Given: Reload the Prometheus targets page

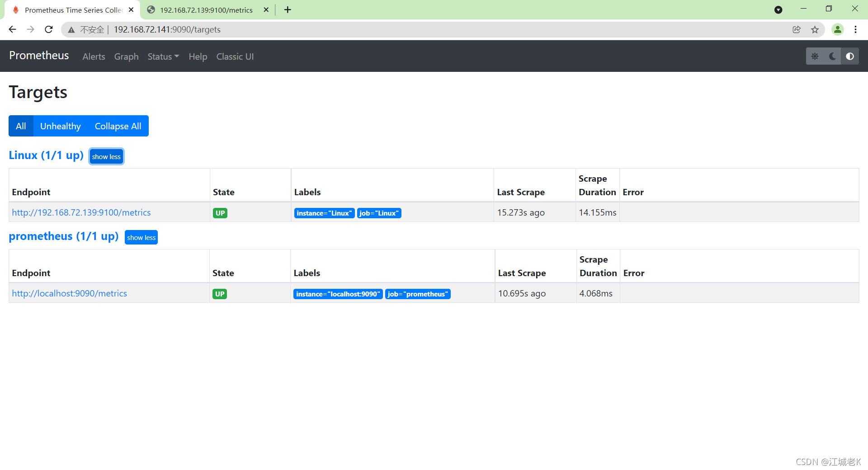Looking at the screenshot, I should (x=49, y=29).
